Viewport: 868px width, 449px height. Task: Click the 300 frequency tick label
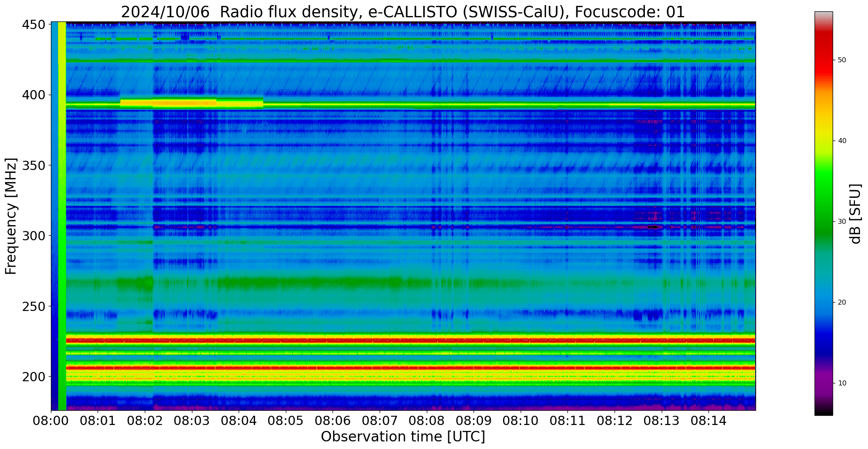[x=34, y=236]
